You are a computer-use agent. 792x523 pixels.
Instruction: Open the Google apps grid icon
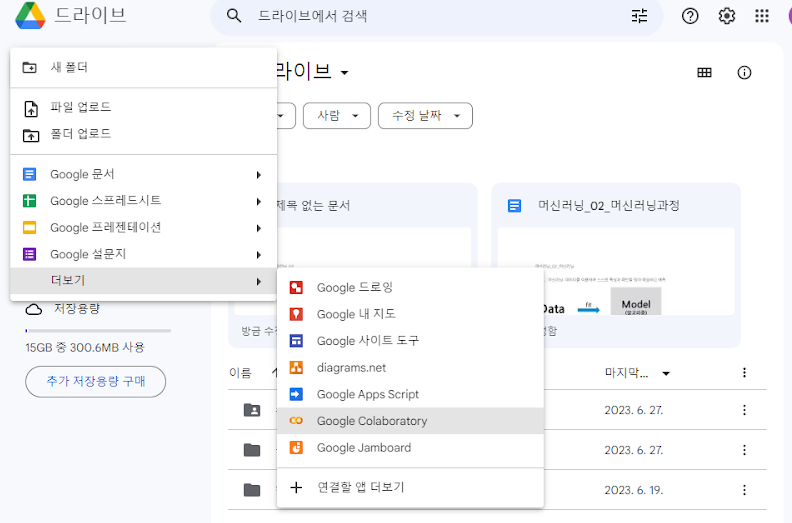tap(762, 16)
